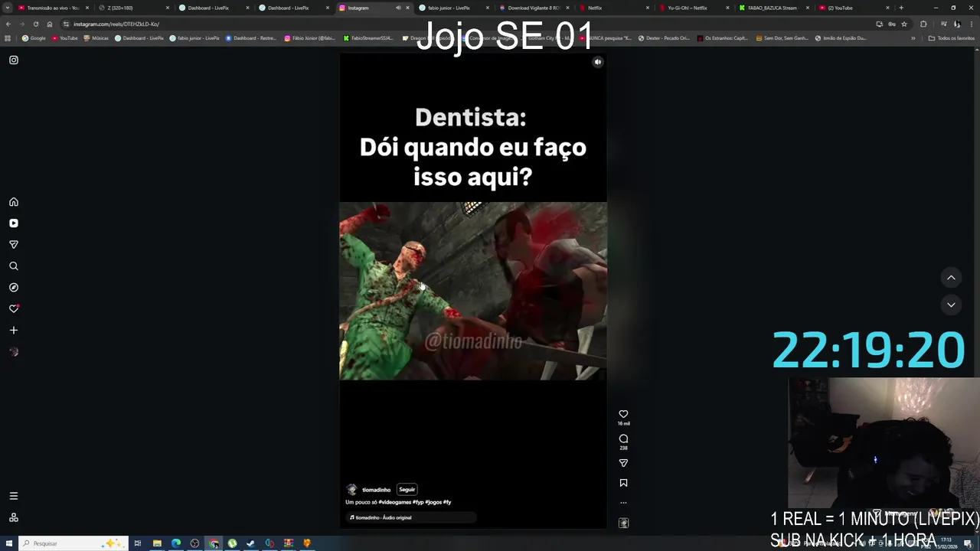Open WinRAR from the taskbar

[288, 543]
